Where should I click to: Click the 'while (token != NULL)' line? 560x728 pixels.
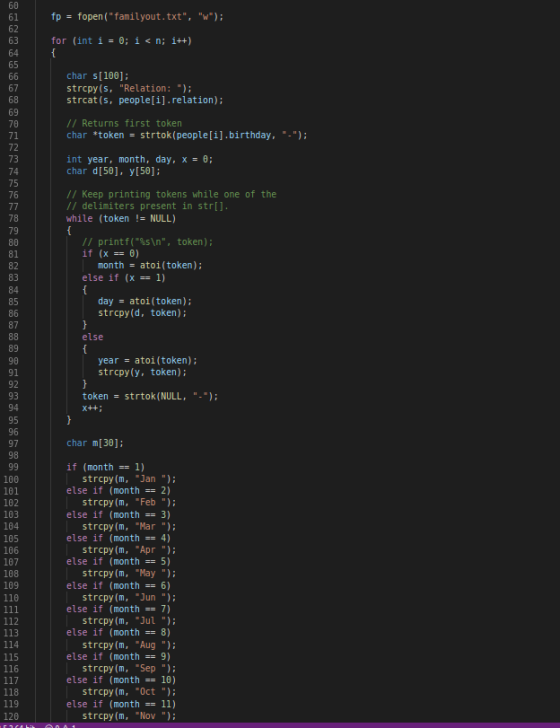click(121, 218)
